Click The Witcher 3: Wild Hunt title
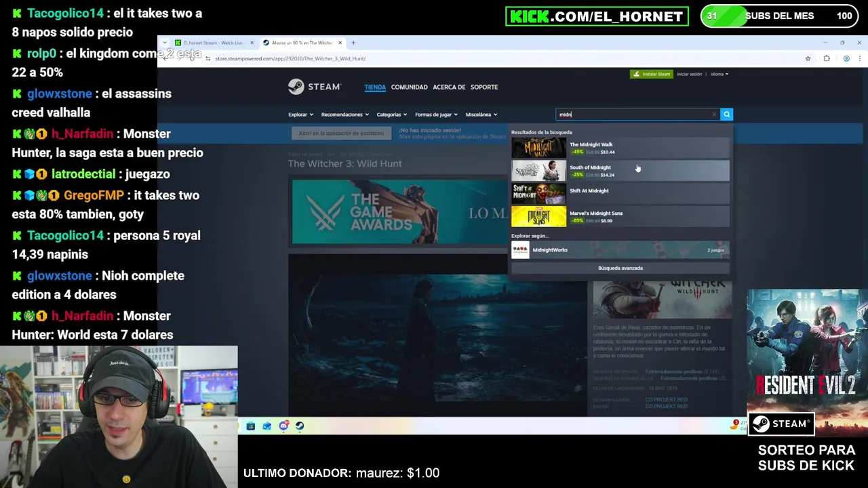The width and height of the screenshot is (868, 488). tap(344, 163)
